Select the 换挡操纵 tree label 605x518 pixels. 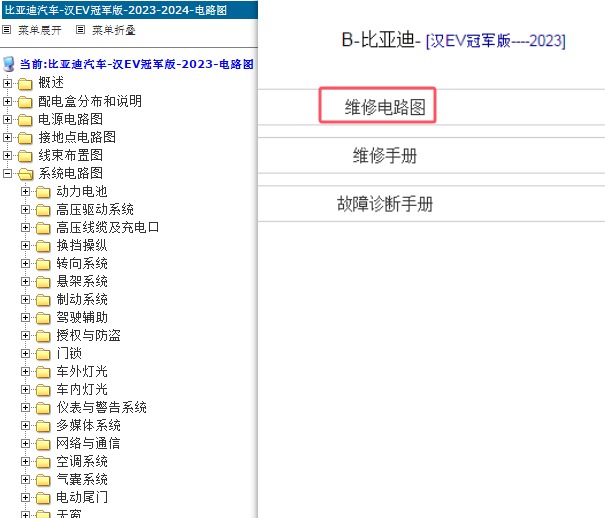click(82, 246)
